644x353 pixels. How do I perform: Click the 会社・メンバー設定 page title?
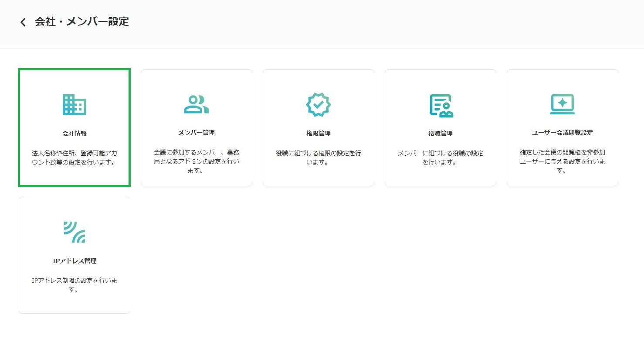pyautogui.click(x=82, y=22)
